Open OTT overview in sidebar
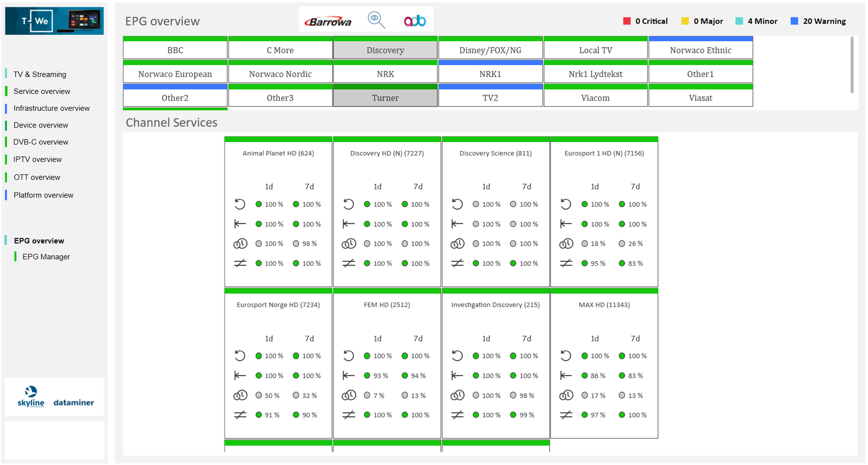868x465 pixels. click(x=37, y=177)
